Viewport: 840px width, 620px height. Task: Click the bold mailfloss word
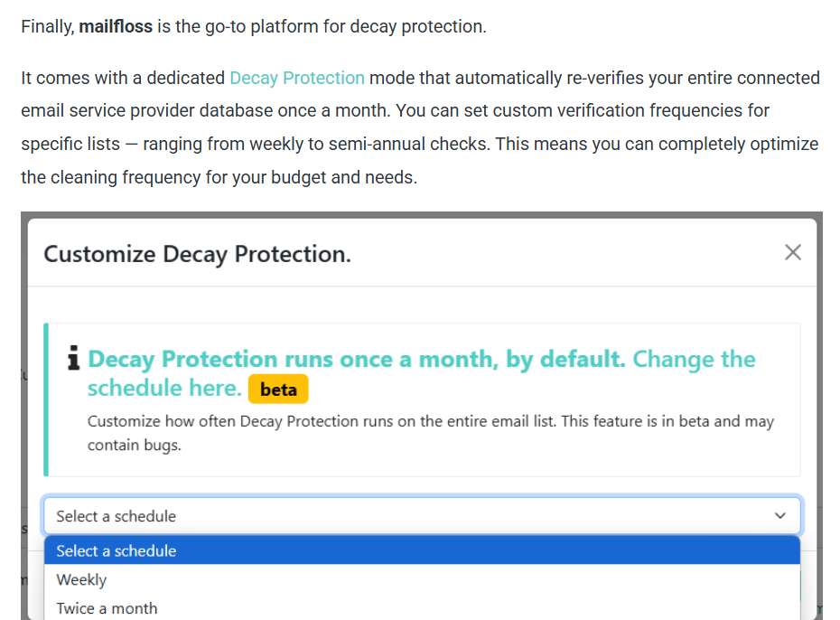[116, 26]
